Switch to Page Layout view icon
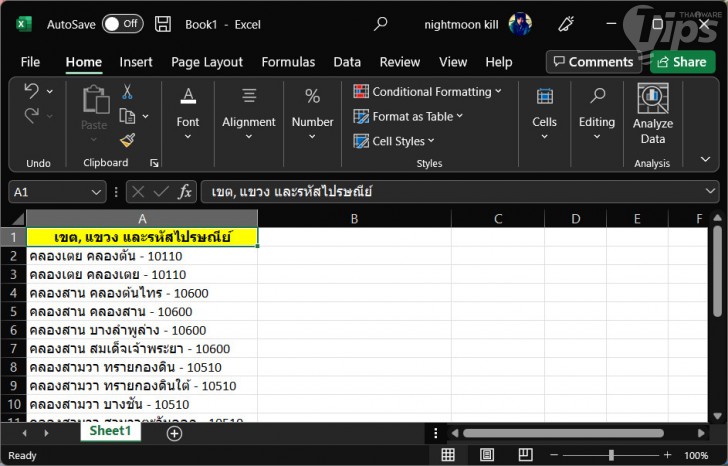The height and width of the screenshot is (466, 728). [x=487, y=455]
